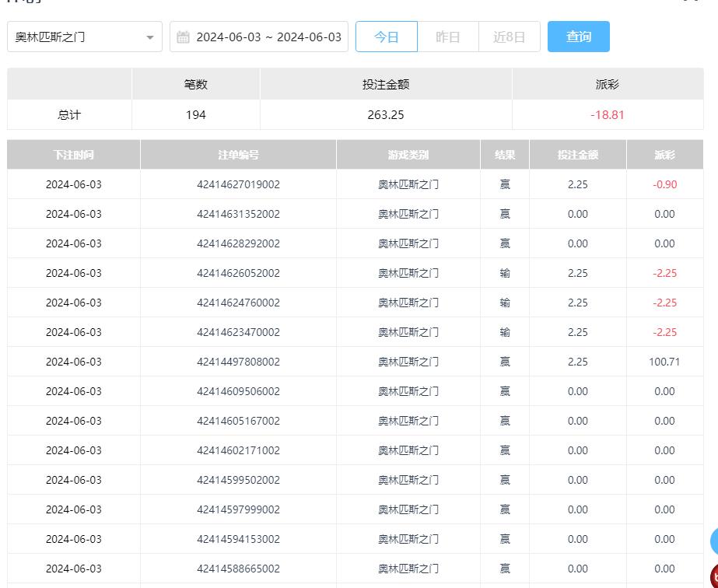
Task: Click the 注单编号 column header
Action: pos(238,155)
